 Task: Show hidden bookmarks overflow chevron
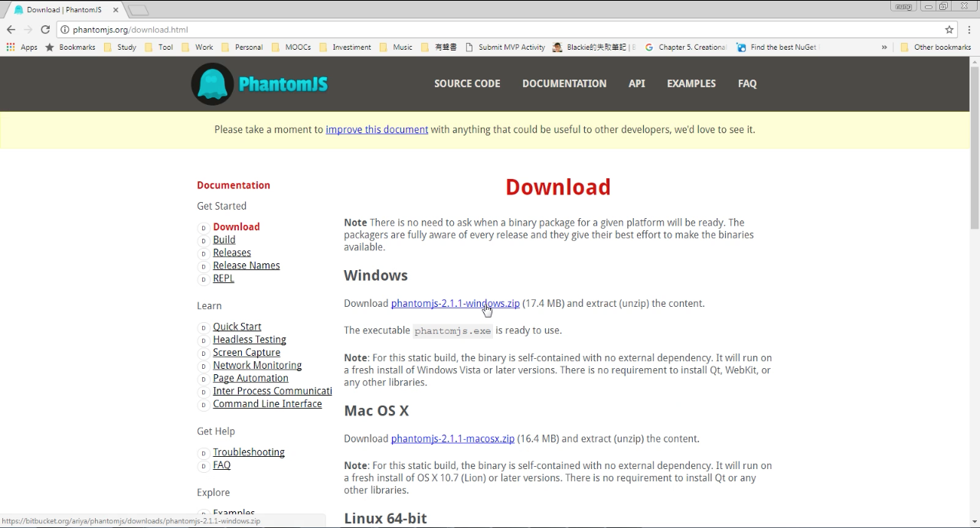pyautogui.click(x=884, y=47)
